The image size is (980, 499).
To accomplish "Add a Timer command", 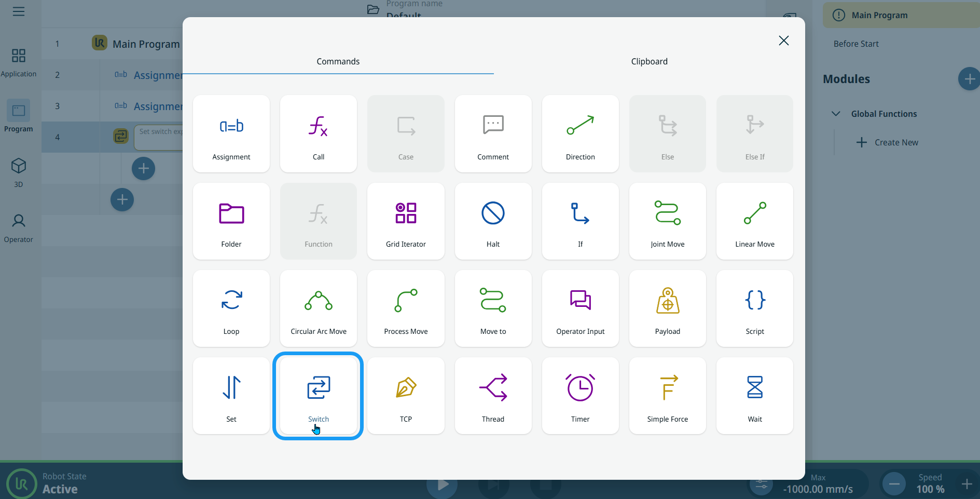I will pos(580,396).
